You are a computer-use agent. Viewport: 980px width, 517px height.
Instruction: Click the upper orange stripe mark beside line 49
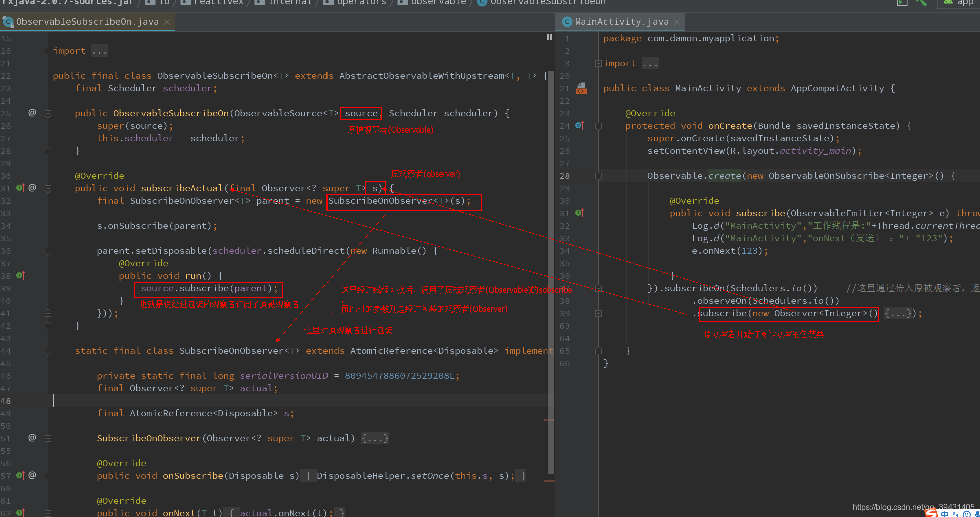pos(549,420)
